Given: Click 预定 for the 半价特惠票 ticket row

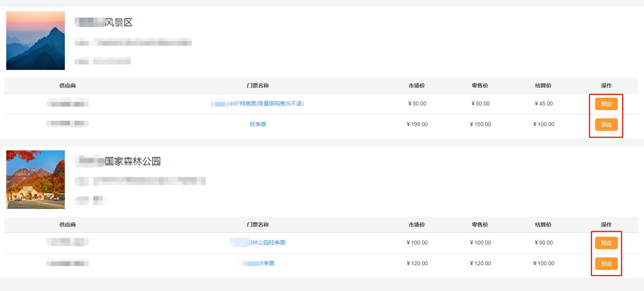Looking at the screenshot, I should tap(606, 104).
